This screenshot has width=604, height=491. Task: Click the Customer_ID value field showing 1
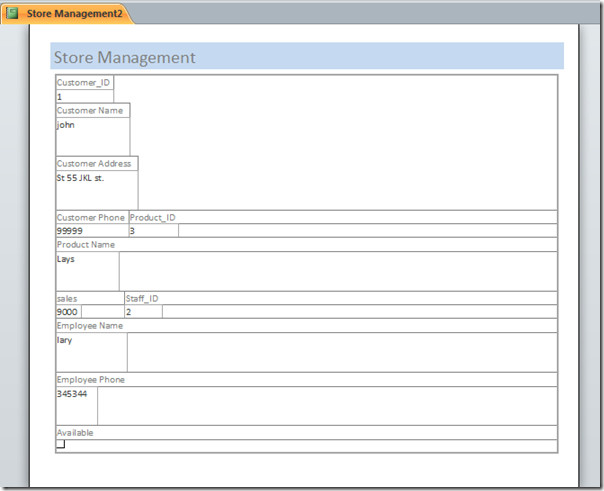click(x=85, y=96)
